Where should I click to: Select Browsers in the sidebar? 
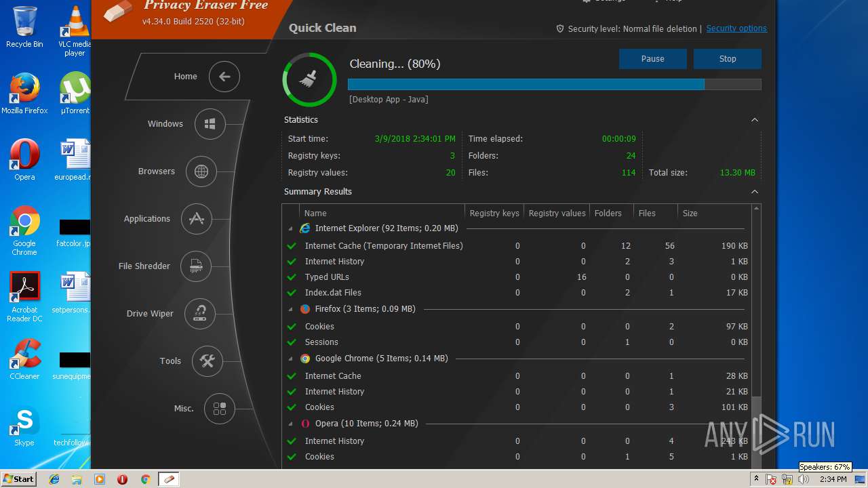(x=157, y=171)
